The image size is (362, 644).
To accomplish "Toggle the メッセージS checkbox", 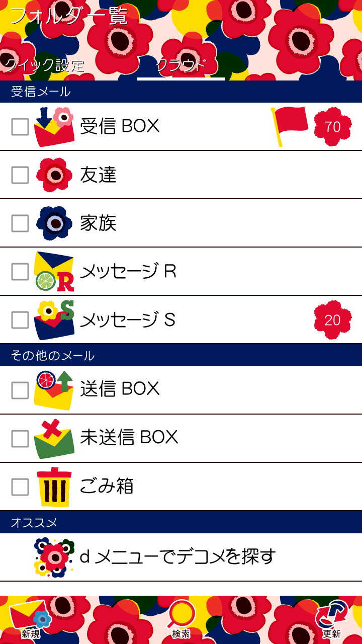I will coord(20,320).
